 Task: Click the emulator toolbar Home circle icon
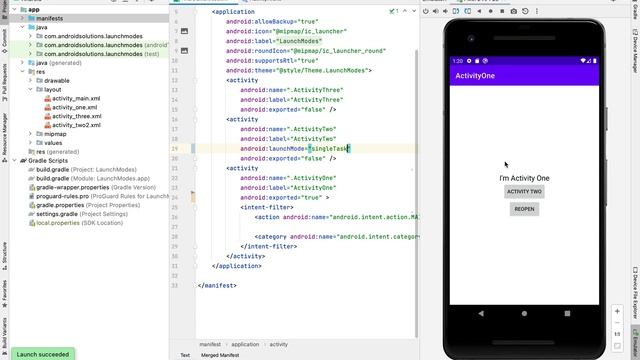[491, 11]
